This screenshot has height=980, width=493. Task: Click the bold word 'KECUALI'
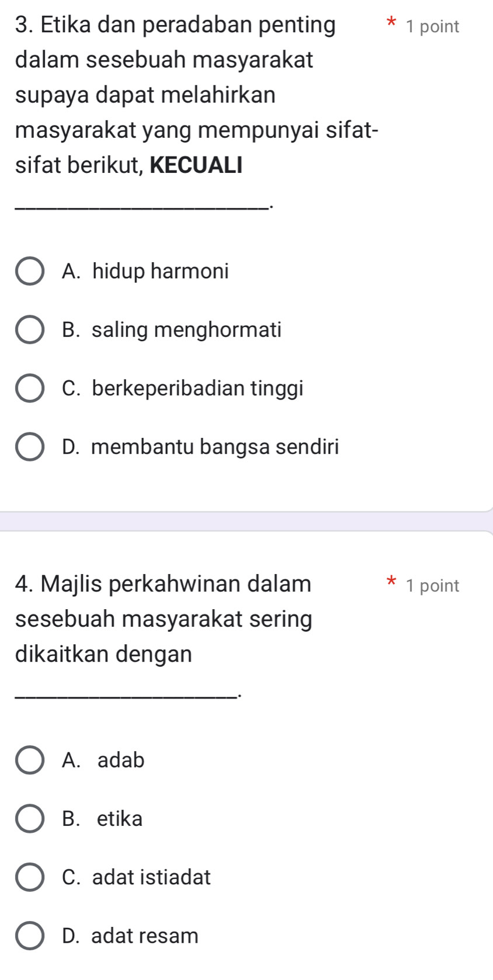196,165
